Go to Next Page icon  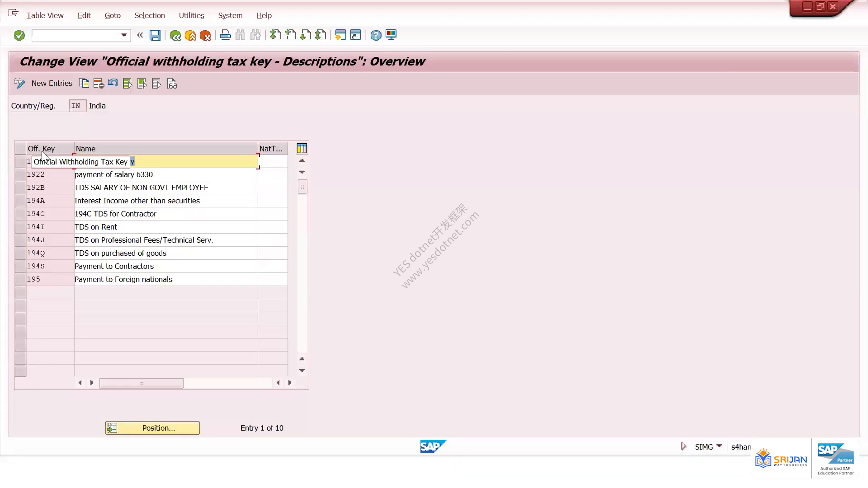click(306, 35)
